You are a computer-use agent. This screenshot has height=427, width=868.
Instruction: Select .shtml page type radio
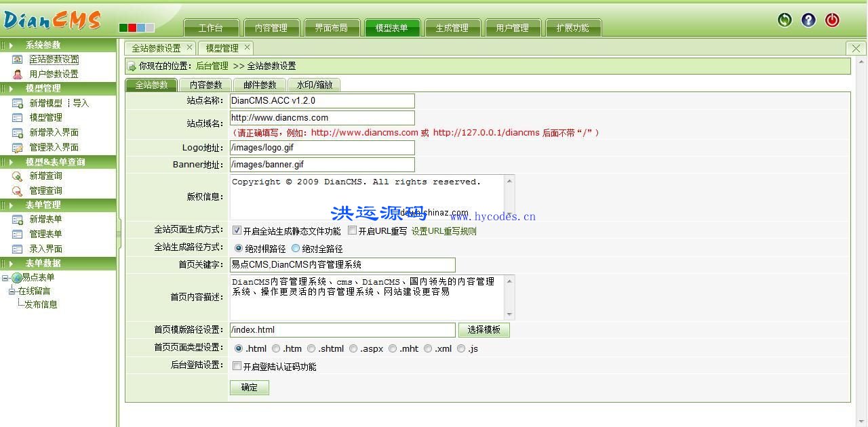pos(311,348)
